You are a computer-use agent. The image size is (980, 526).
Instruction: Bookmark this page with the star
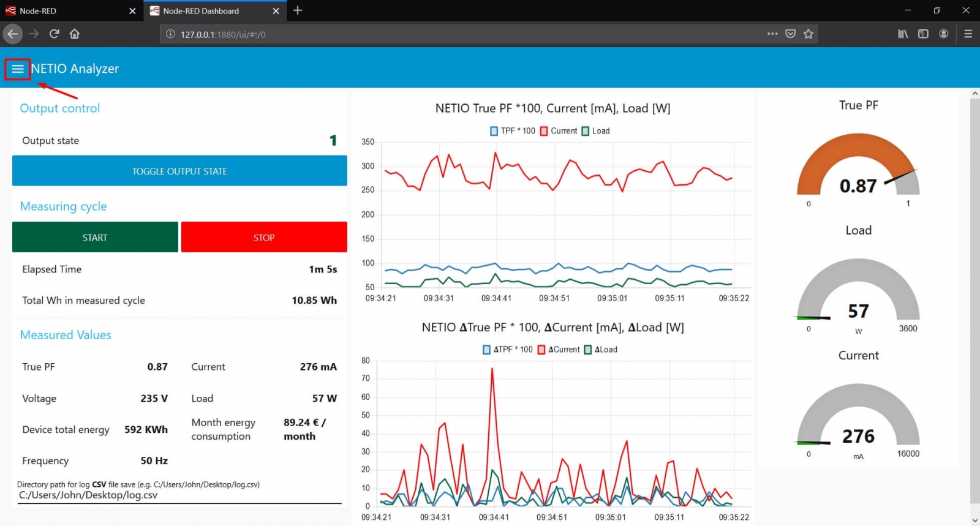pyautogui.click(x=809, y=34)
